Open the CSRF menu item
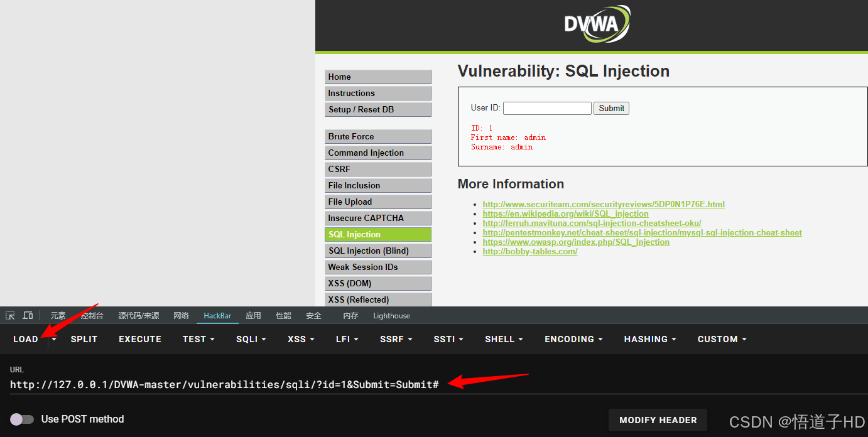Screen dimensions: 868x437 pyautogui.click(x=378, y=169)
